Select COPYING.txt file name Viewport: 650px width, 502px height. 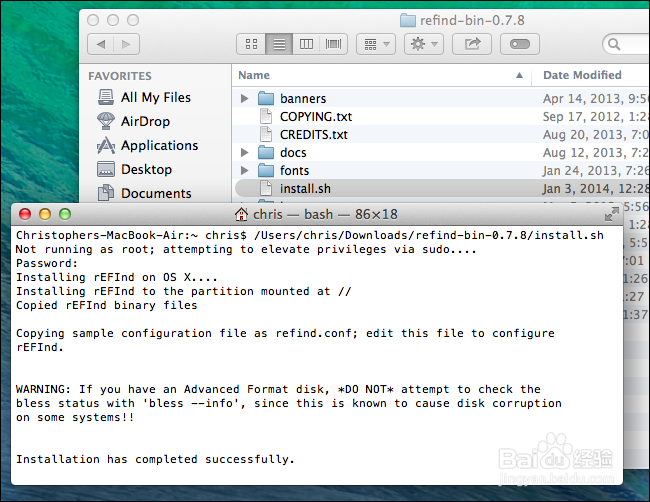pos(316,116)
